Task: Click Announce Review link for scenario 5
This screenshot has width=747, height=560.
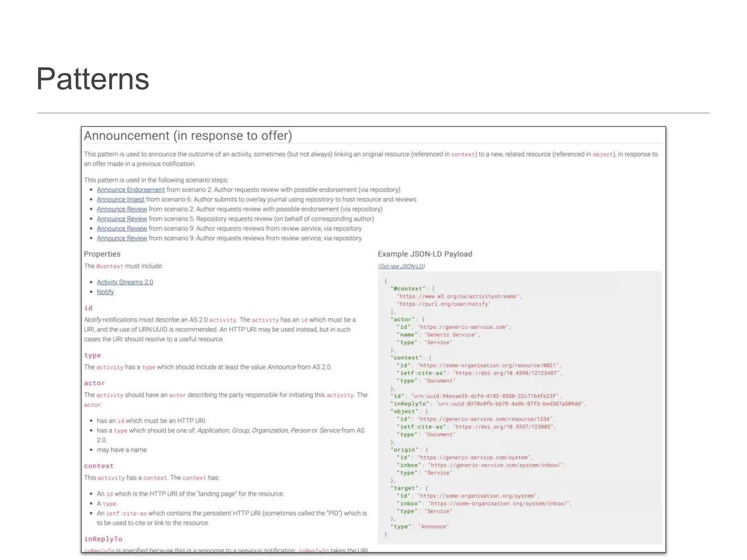Action: (122, 219)
